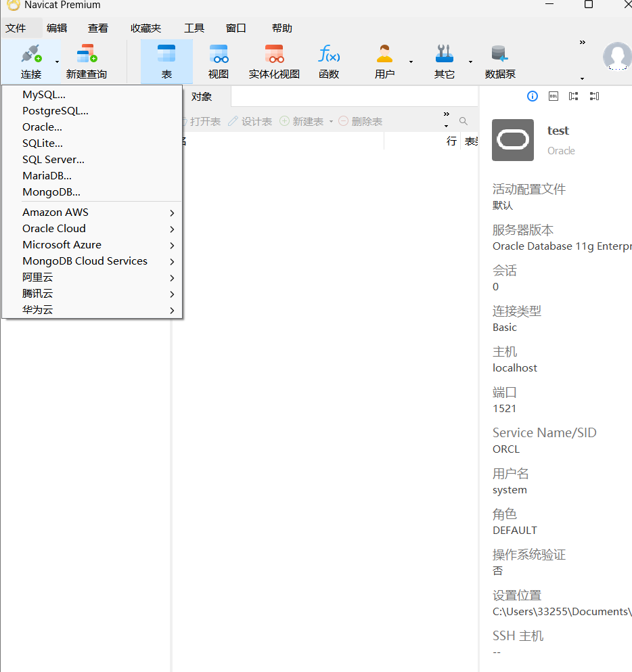Screen dimensions: 632x672
Task: Click the Materialized View (实体化视图) icon
Action: tap(274, 54)
